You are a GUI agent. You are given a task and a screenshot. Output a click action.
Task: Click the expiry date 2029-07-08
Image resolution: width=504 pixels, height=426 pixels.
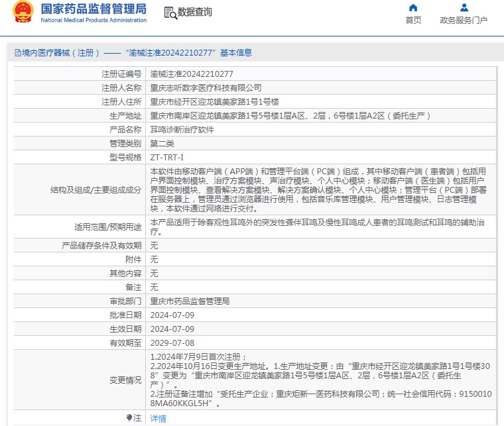click(x=172, y=343)
